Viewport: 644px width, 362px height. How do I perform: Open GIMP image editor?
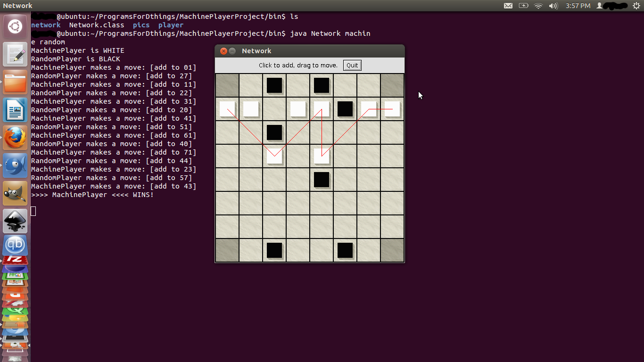point(15,194)
